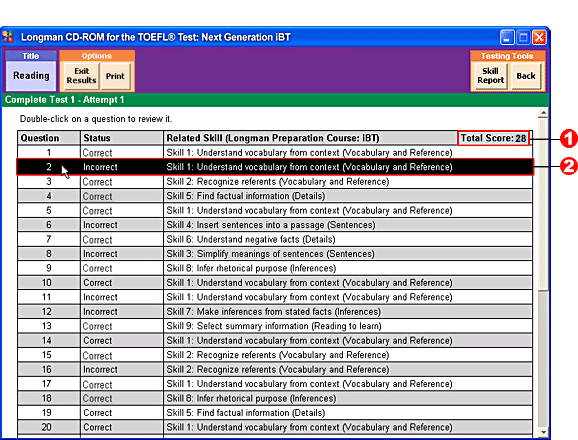Click the scrollbar down arrow
Image resolution: width=578 pixels, height=440 pixels.
tap(543, 432)
